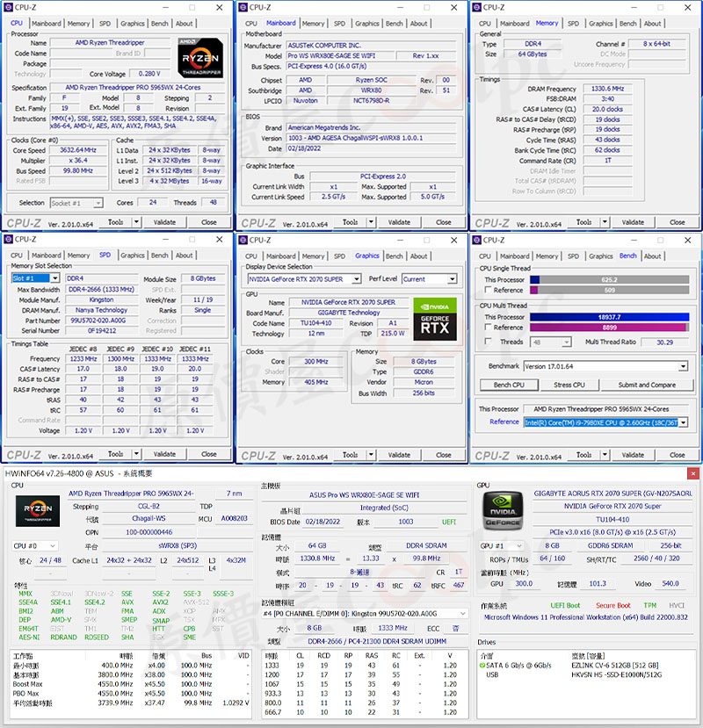703x728 pixels.
Task: Click the Close button in the Mainboard-tab window
Action: [443, 222]
